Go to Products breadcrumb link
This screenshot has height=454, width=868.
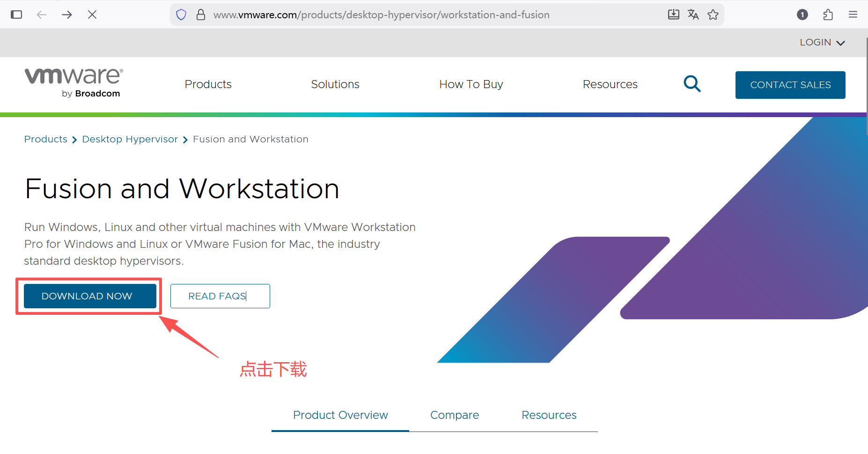[x=46, y=139]
